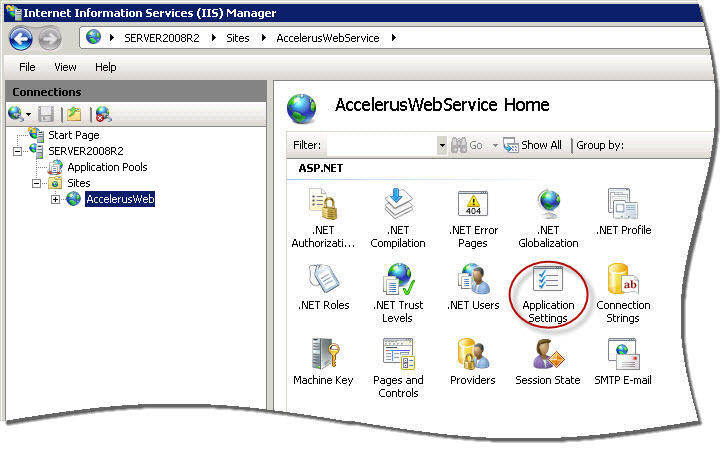The width and height of the screenshot is (726, 449).
Task: Select Start Page in Connections tree
Action: 74,135
